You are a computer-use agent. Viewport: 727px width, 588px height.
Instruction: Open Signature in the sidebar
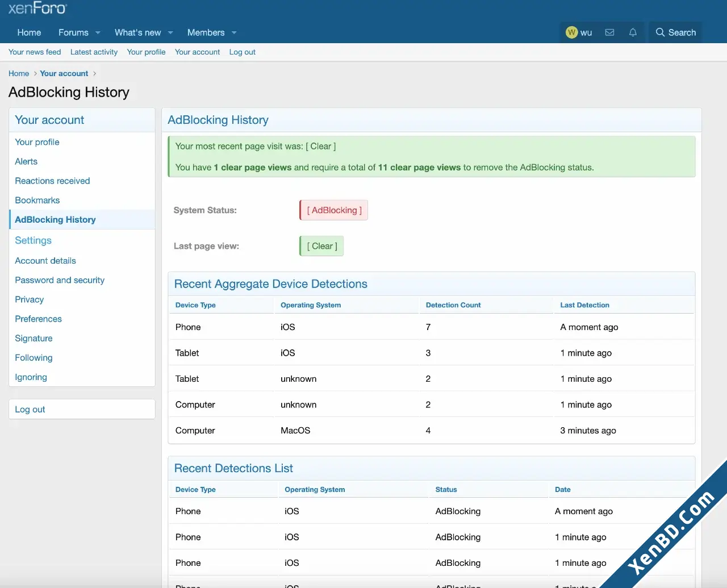pyautogui.click(x=82, y=338)
